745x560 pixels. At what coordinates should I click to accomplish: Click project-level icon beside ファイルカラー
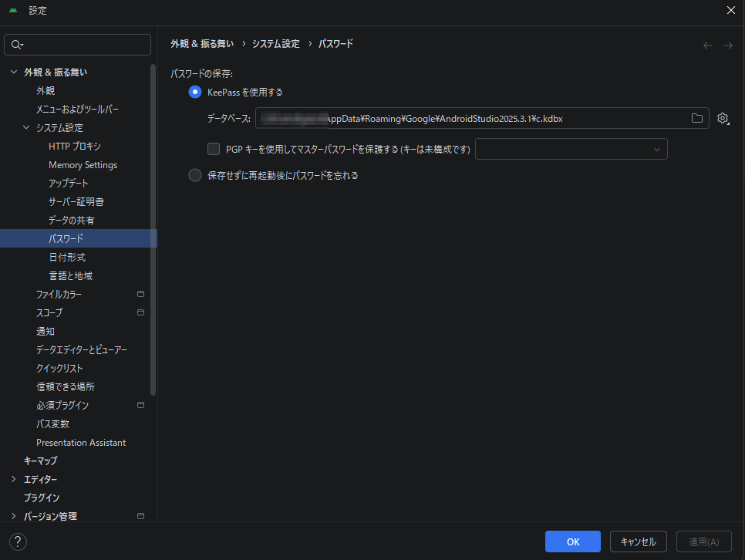point(140,294)
